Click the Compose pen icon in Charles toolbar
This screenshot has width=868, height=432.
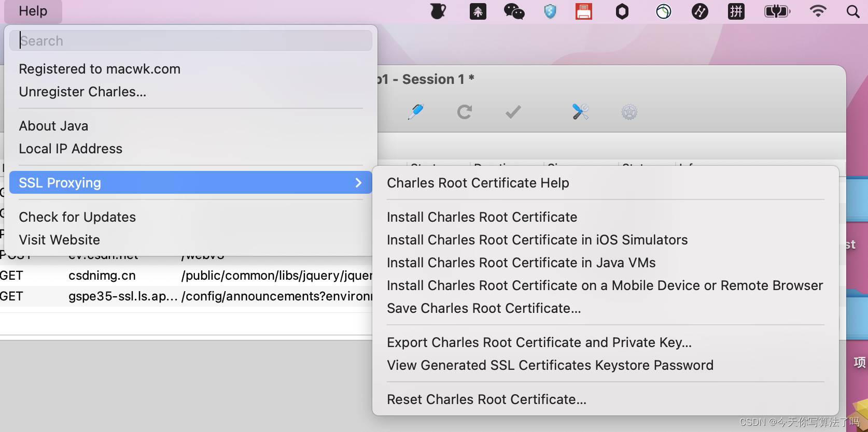click(416, 111)
